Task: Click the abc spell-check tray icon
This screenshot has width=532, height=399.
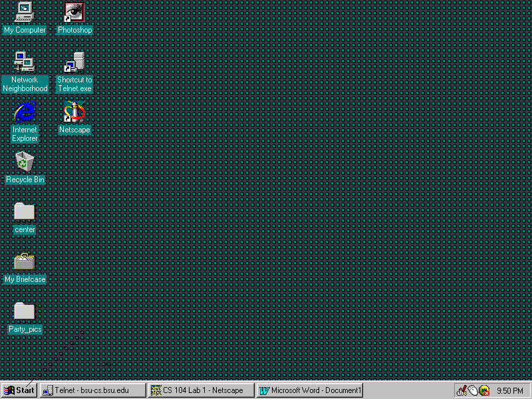Action: tap(462, 390)
